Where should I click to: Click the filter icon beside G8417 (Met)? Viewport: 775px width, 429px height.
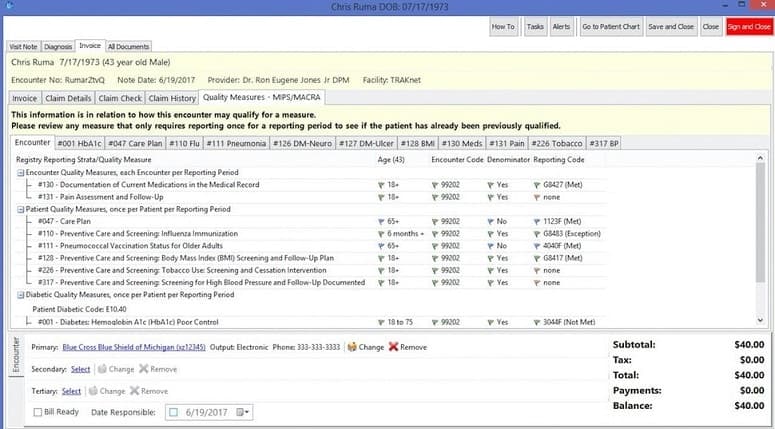[x=537, y=258]
